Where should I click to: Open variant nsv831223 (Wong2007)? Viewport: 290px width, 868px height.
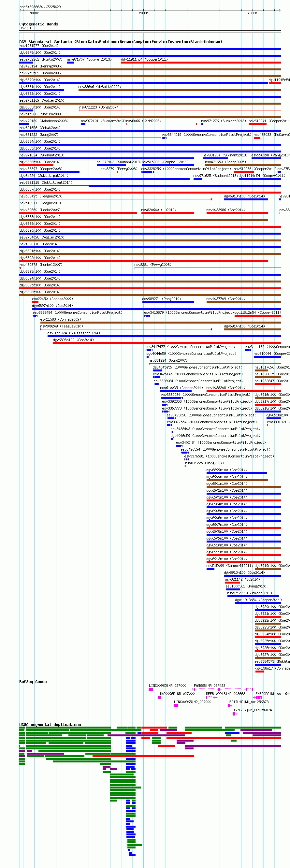pos(99,107)
